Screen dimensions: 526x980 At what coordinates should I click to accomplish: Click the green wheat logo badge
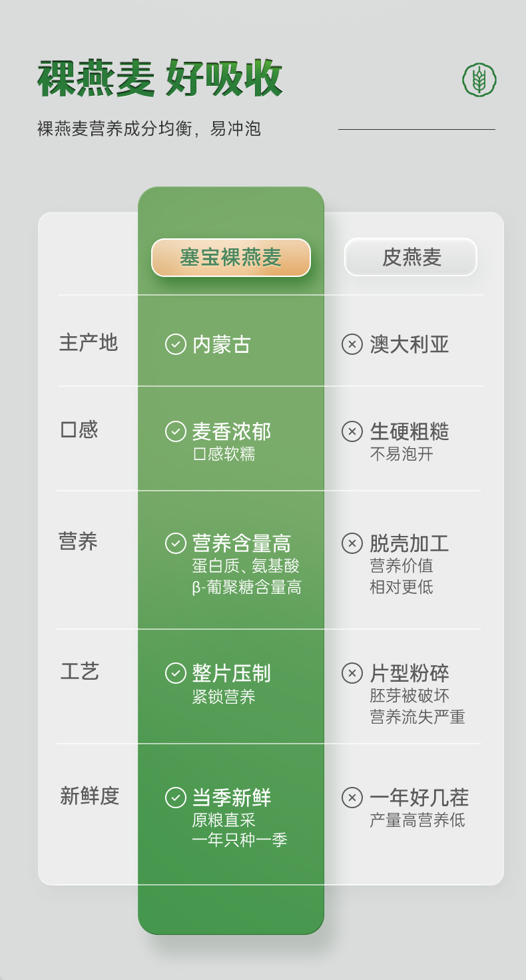tap(479, 80)
